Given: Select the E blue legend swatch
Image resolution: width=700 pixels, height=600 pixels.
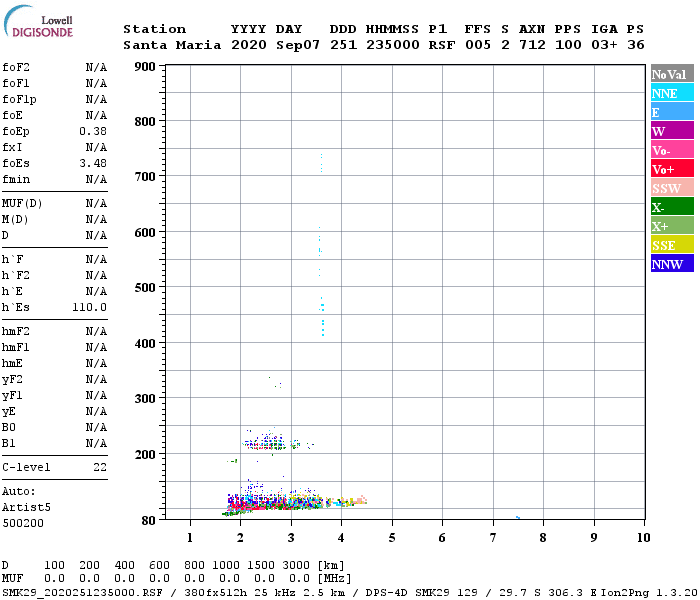Looking at the screenshot, I should (x=672, y=112).
